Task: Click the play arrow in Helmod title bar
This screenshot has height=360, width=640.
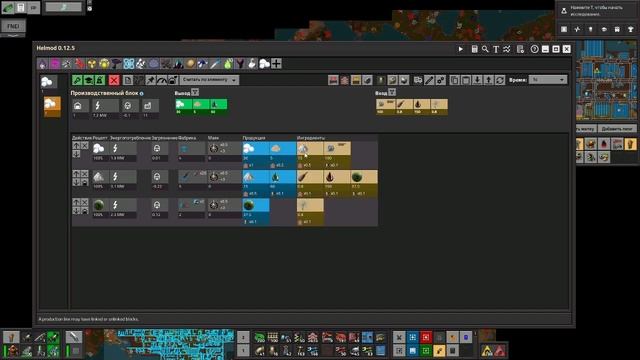Action: (461, 49)
